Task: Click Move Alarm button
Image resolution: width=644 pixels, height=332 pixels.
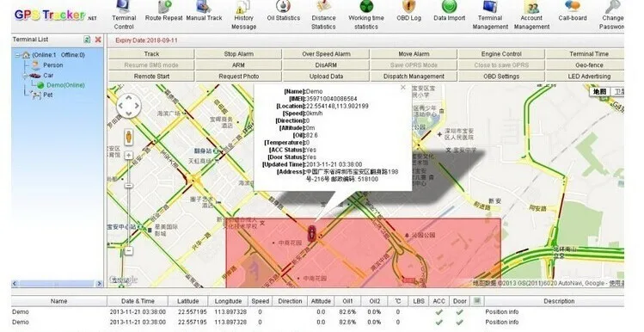Action: tap(414, 54)
